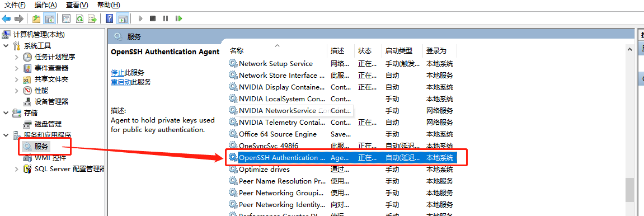Image resolution: width=644 pixels, height=216 pixels.
Task: Sort by the 登录为 column header
Action: point(440,51)
